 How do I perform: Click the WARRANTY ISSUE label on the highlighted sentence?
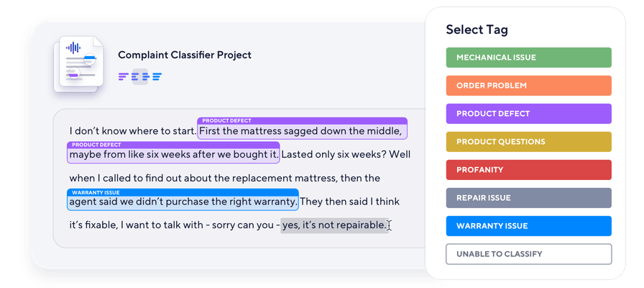coord(96,192)
